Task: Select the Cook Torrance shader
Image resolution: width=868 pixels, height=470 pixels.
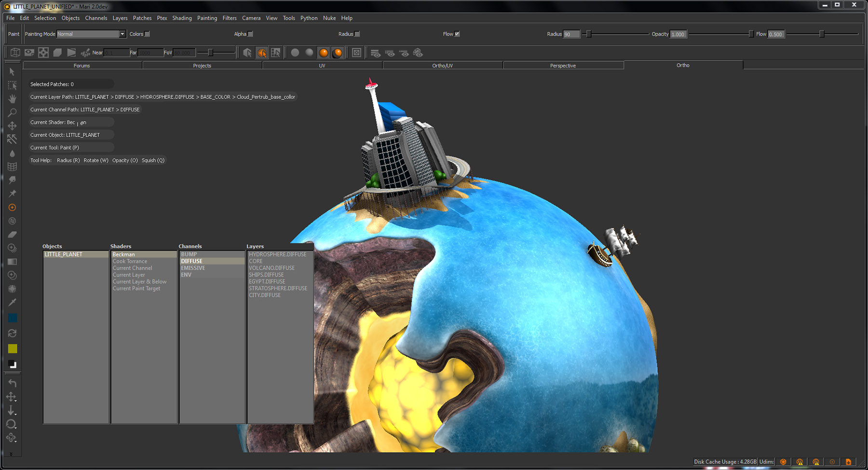Action: pos(144,261)
